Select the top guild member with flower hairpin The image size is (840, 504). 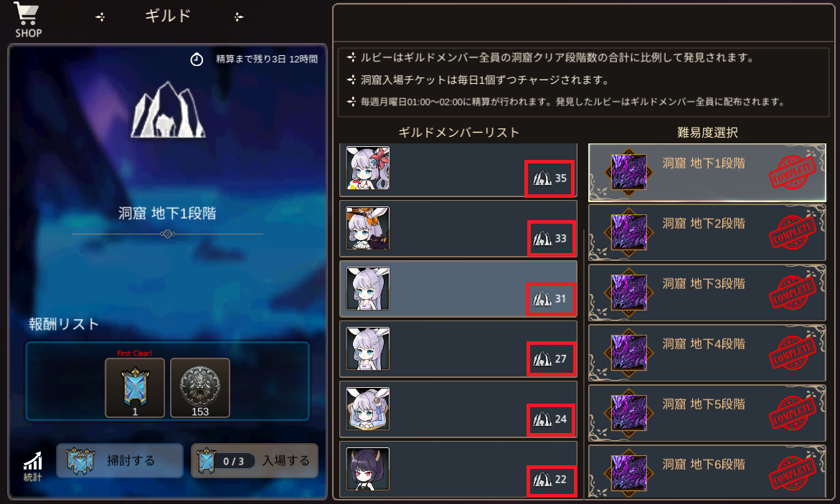coord(458,170)
